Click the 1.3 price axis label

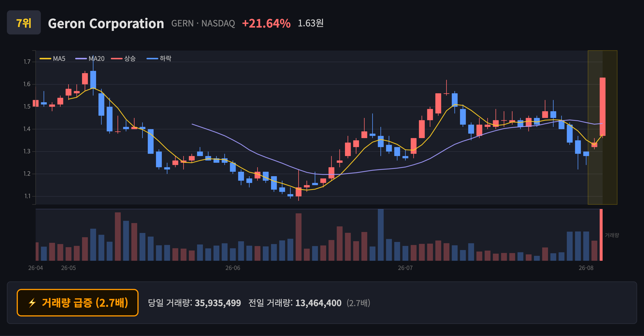click(x=27, y=151)
